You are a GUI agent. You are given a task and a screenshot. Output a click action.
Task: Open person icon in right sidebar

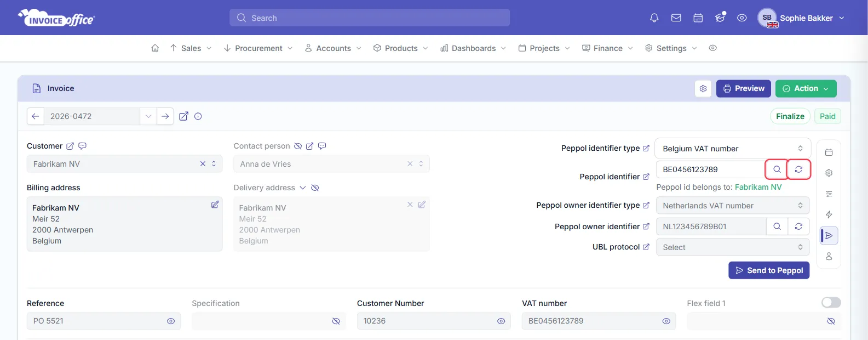[829, 256]
